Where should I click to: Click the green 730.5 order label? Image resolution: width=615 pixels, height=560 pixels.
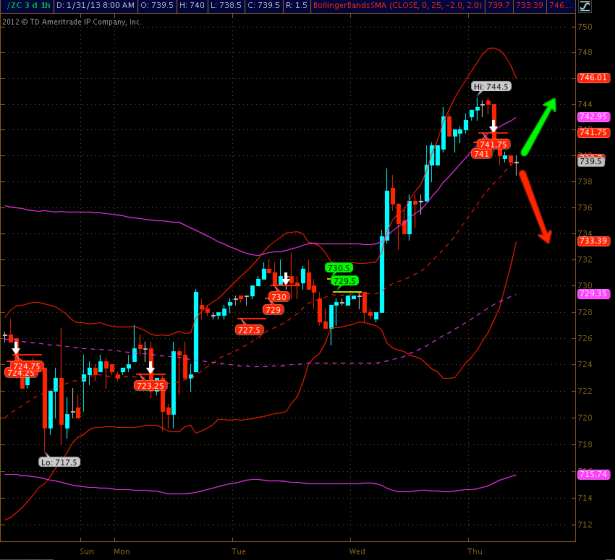pos(339,267)
